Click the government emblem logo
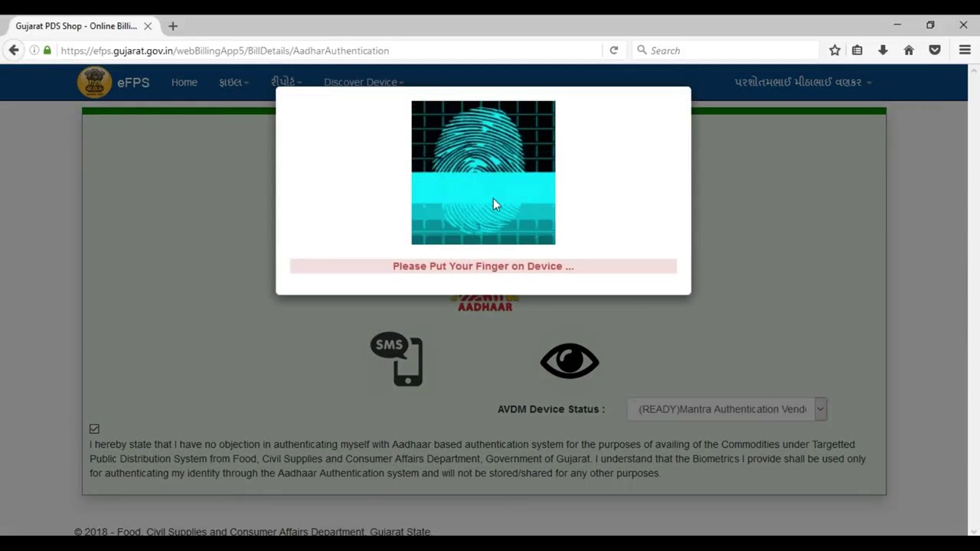The height and width of the screenshot is (551, 980). pos(94,82)
